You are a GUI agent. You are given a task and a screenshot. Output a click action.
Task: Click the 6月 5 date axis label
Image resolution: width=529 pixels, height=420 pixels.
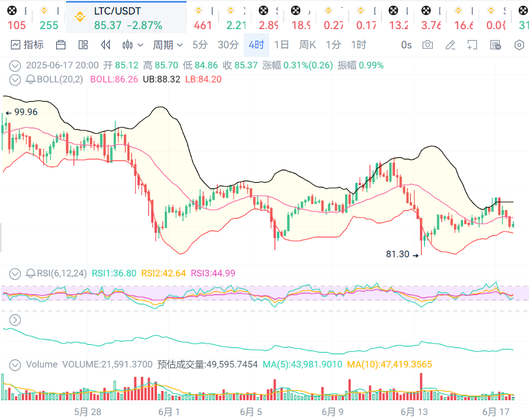[x=250, y=412]
